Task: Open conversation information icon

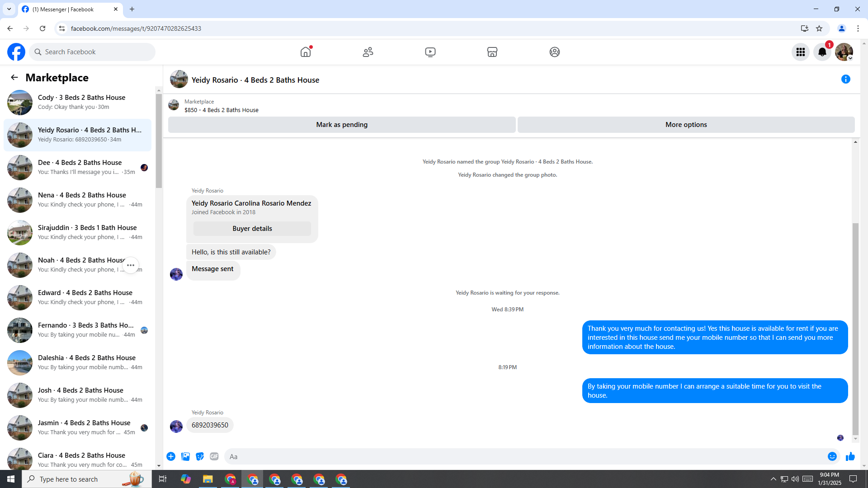Action: tap(846, 79)
